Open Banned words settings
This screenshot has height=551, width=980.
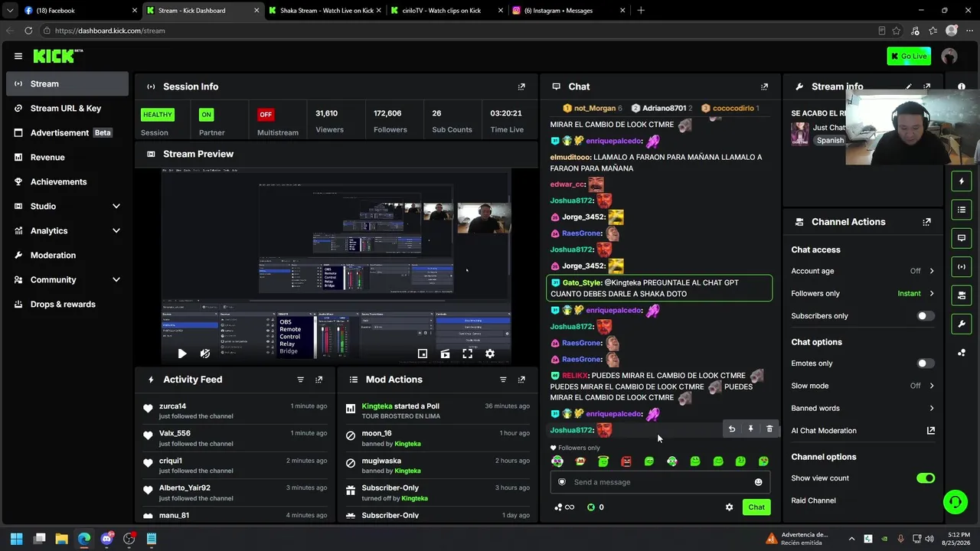coord(863,409)
